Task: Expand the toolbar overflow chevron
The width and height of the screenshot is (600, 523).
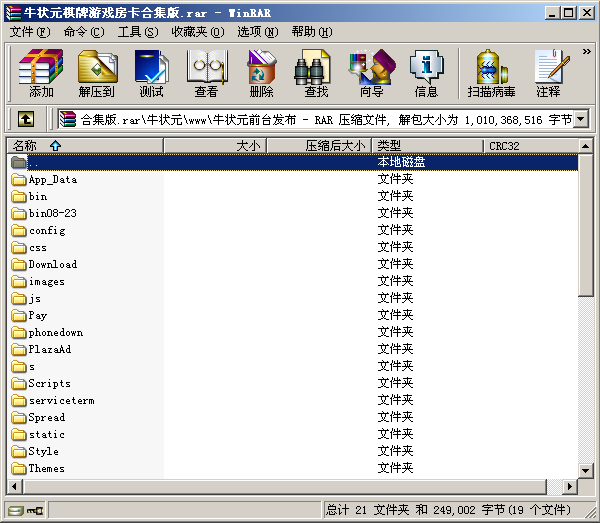Action: click(x=586, y=50)
